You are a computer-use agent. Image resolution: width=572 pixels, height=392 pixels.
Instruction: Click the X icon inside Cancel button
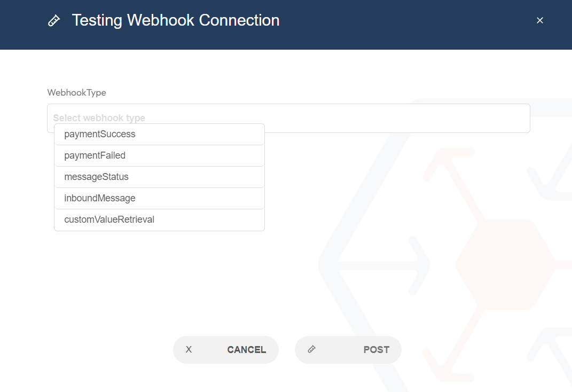189,349
